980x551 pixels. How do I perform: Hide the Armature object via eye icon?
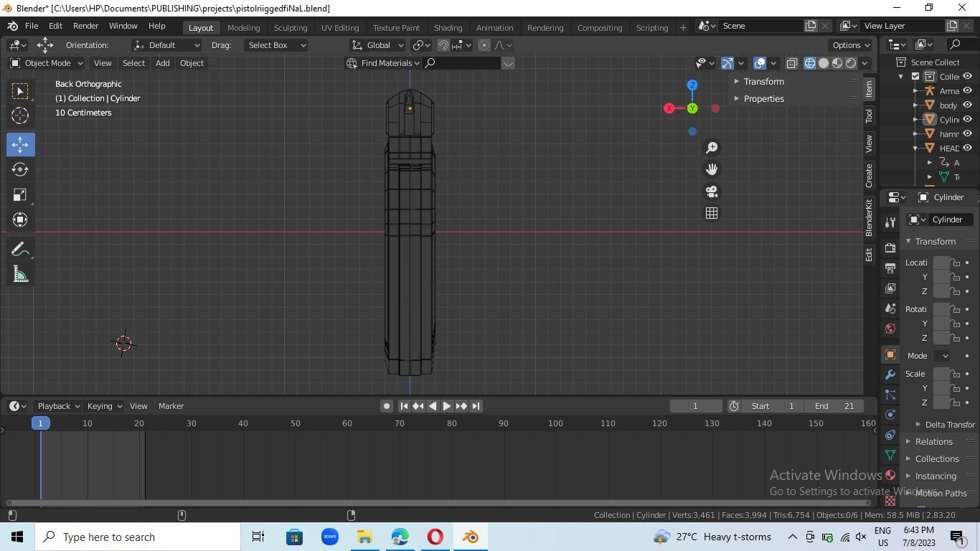click(x=967, y=90)
